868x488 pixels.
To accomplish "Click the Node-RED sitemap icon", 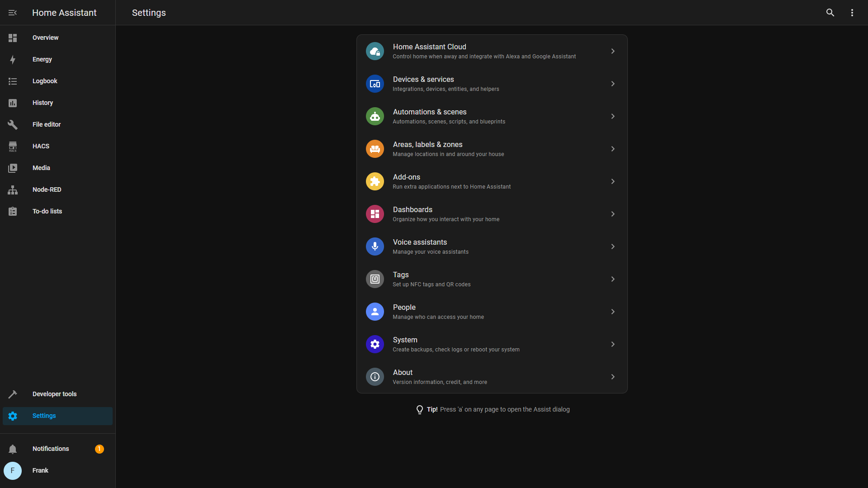I will tap(13, 190).
